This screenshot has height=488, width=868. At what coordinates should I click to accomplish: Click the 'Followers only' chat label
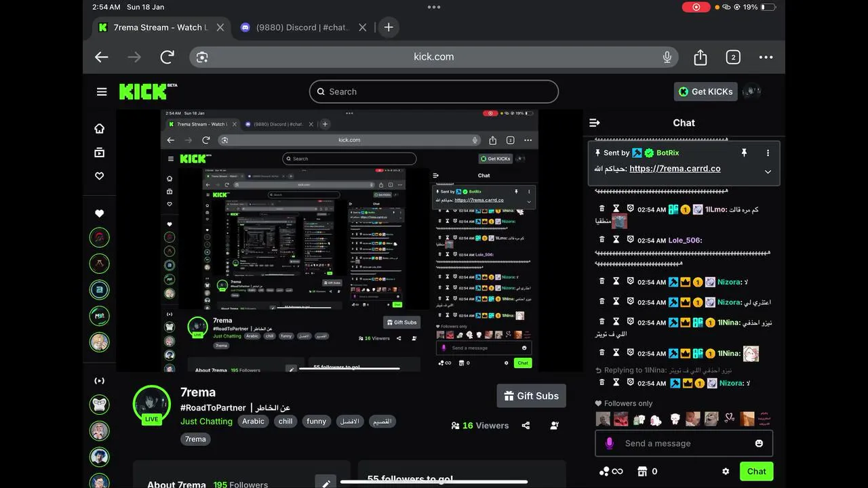[x=624, y=403]
